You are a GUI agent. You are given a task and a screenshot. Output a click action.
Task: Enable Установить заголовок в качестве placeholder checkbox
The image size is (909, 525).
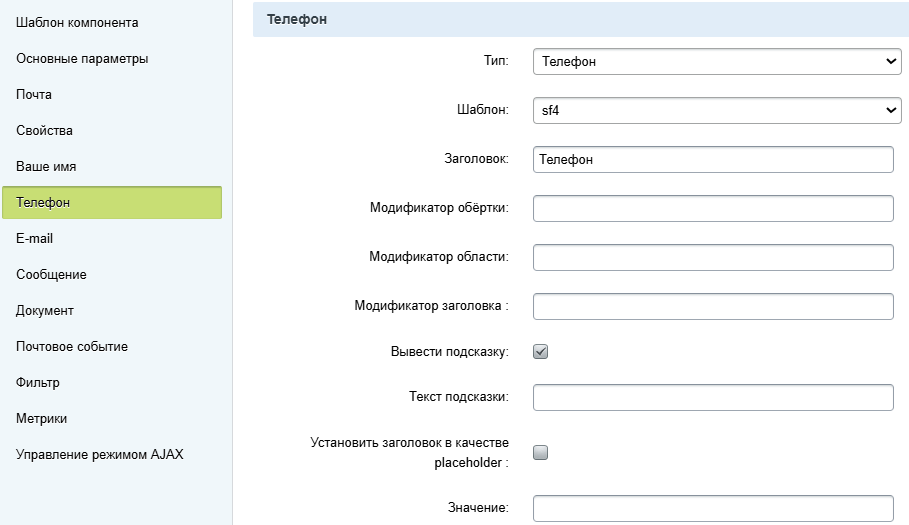(x=541, y=452)
